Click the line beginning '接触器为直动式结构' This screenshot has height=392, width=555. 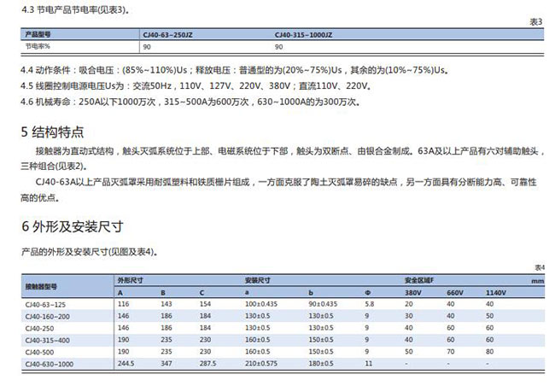(289, 151)
